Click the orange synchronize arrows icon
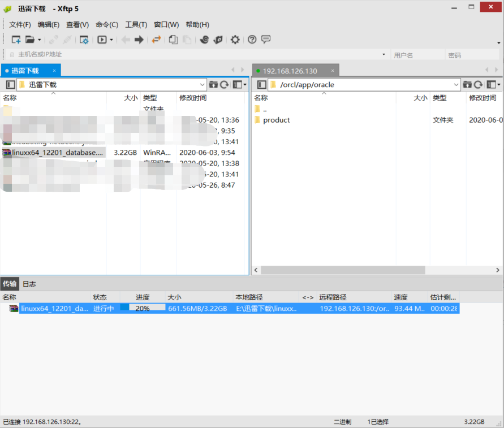Screen dimensions: 504x428 (x=156, y=40)
